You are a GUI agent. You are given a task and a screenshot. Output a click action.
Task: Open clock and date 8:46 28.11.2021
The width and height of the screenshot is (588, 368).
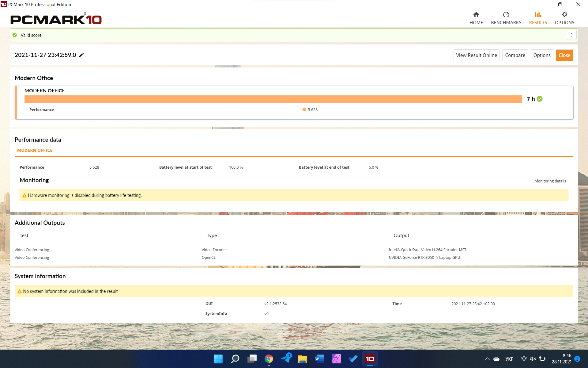(x=562, y=359)
